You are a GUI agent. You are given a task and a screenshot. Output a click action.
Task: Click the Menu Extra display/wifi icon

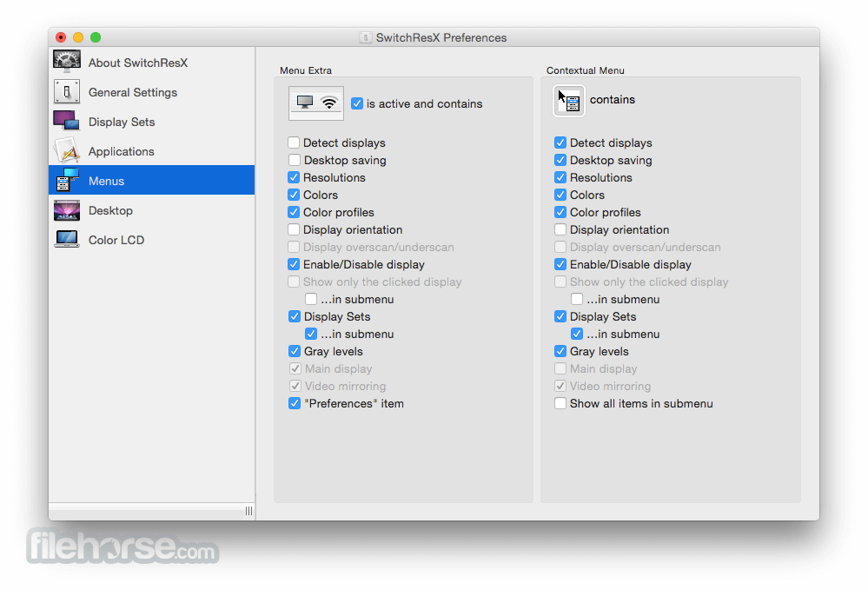tap(316, 103)
